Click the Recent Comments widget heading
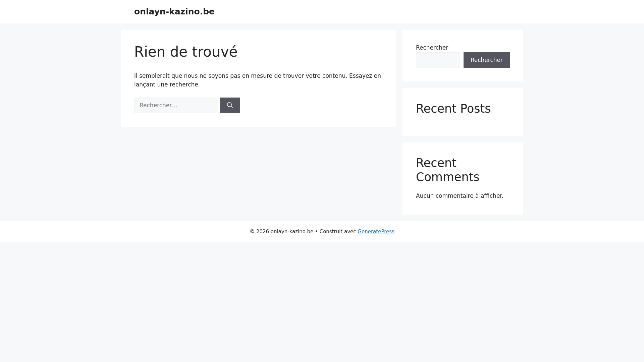644x362 pixels. click(x=447, y=170)
